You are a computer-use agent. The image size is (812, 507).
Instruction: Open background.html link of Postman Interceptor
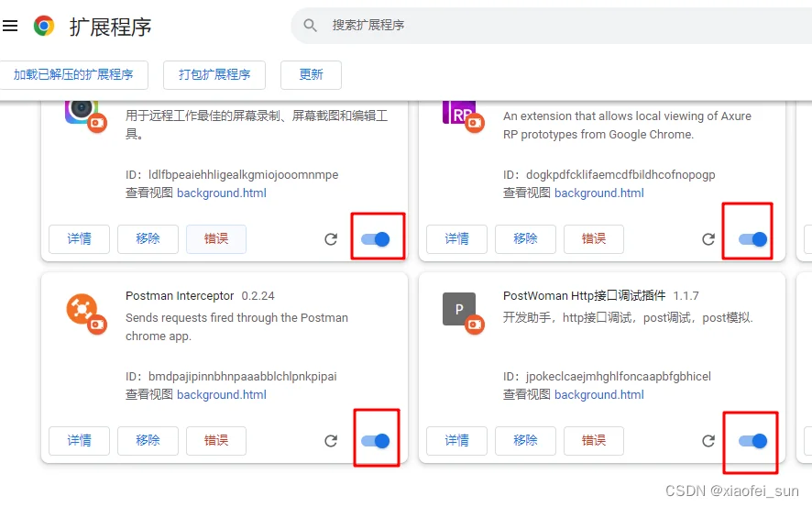pyautogui.click(x=222, y=395)
